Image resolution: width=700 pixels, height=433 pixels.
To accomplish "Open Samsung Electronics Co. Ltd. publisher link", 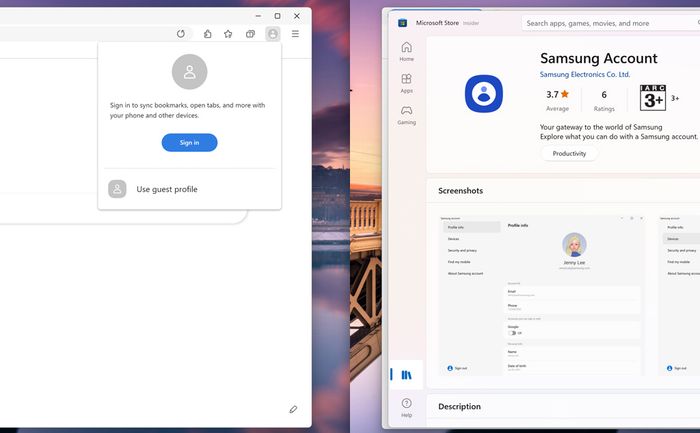I will (x=585, y=75).
